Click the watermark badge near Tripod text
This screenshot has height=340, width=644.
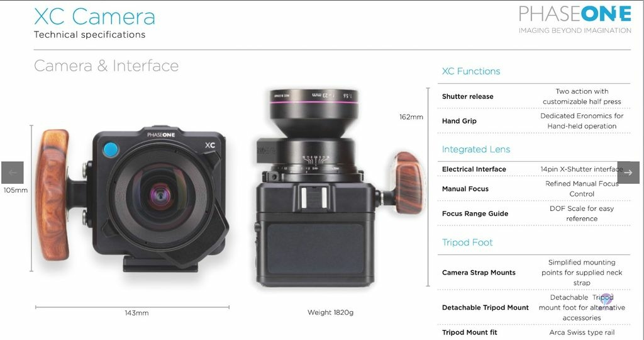tap(606, 299)
